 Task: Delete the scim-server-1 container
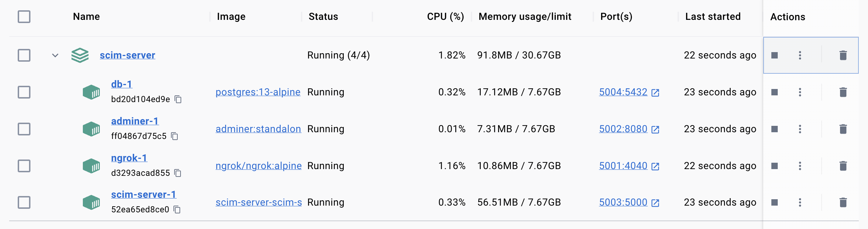pos(843,202)
